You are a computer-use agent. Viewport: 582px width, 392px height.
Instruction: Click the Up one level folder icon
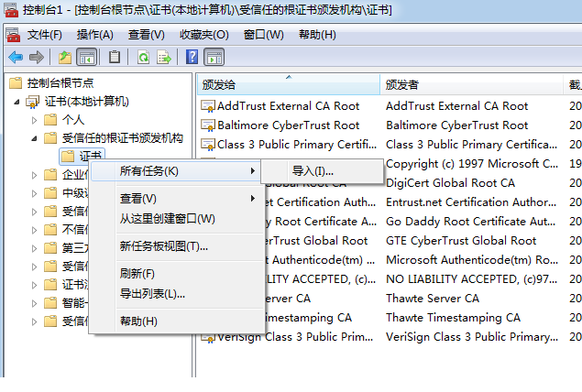64,57
